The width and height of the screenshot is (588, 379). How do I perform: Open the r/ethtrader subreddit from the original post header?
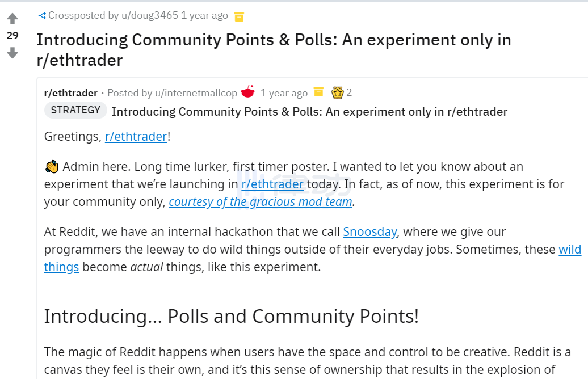71,92
